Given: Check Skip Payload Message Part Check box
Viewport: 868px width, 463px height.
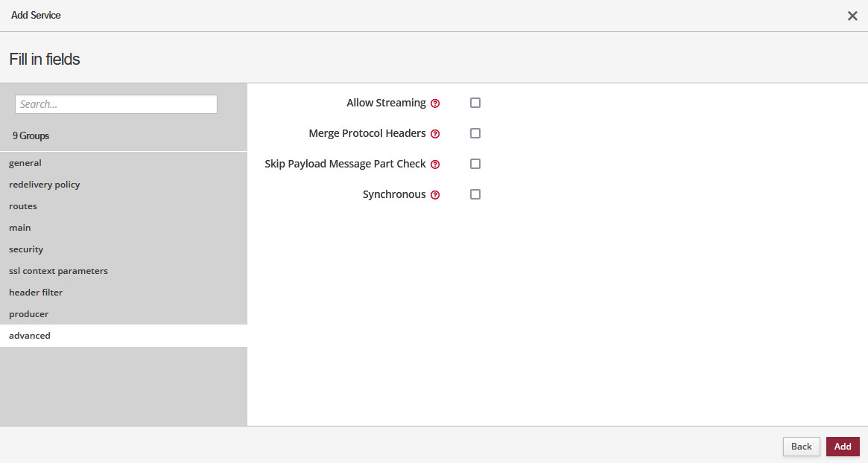Looking at the screenshot, I should click(475, 164).
